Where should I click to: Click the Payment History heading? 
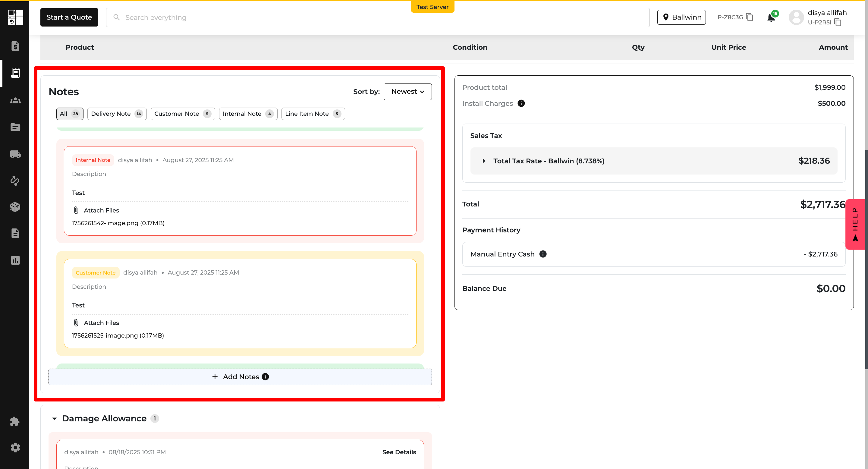[491, 230]
